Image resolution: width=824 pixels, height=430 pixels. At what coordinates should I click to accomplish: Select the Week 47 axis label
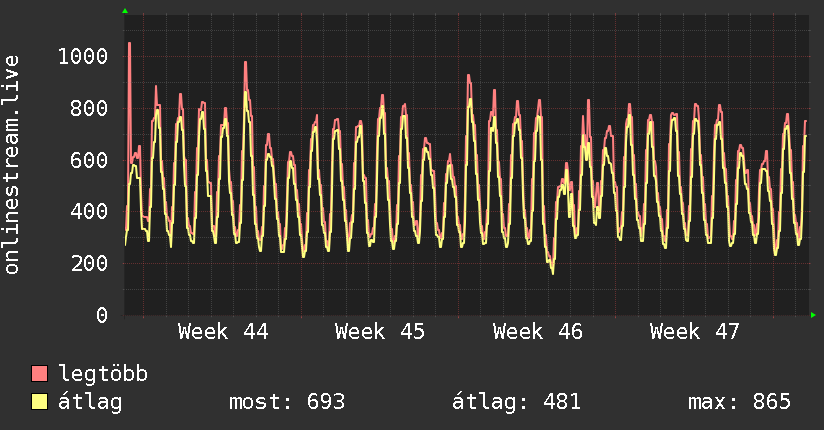pos(695,332)
